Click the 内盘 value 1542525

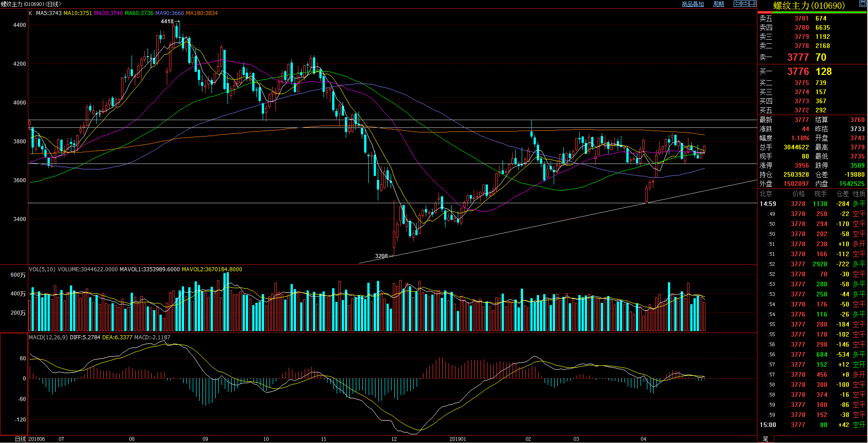tap(852, 184)
